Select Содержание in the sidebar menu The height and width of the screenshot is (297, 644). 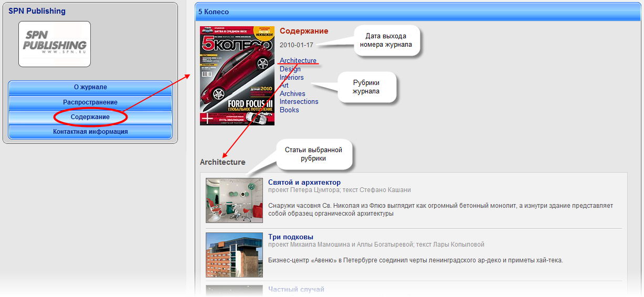tap(90, 116)
